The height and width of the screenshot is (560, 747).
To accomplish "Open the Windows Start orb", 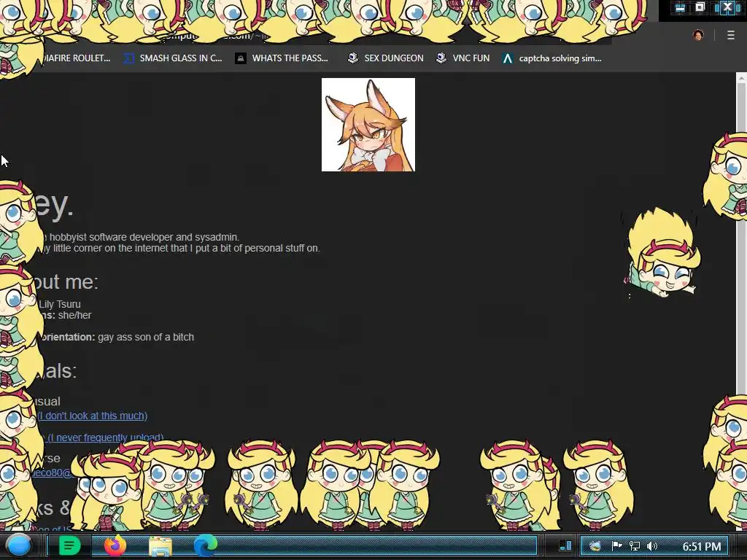I will pos(19,545).
